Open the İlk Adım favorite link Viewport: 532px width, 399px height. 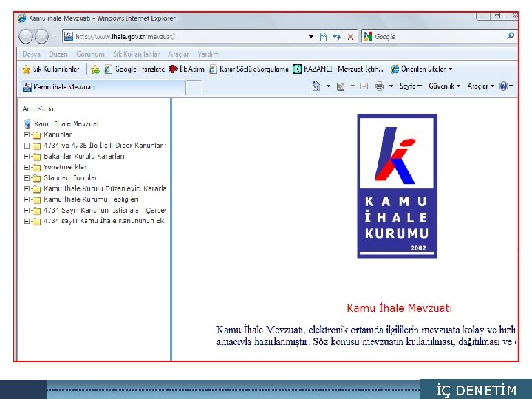click(x=187, y=69)
